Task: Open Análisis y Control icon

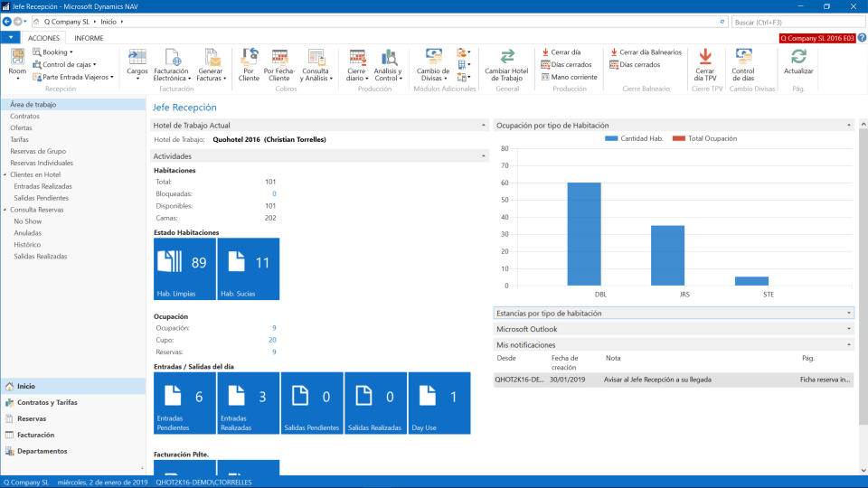Action: (388, 64)
